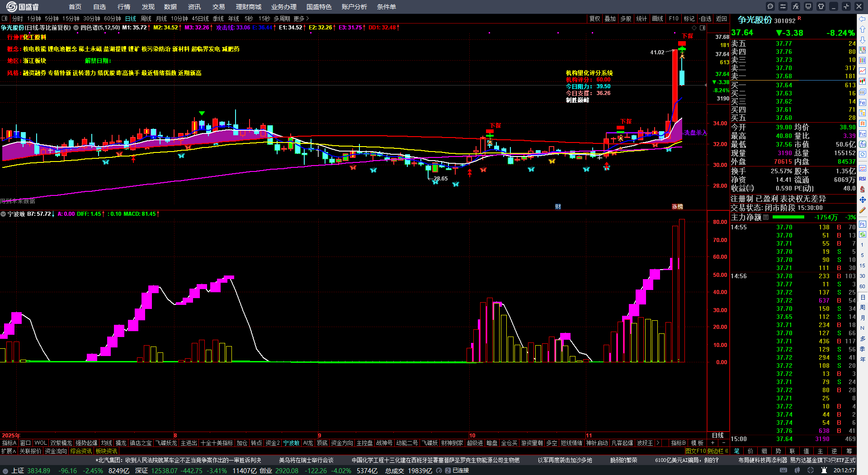This screenshot has width=868, height=475.
Task: Click the red 涨榜 marker on the chart
Action: click(x=677, y=207)
